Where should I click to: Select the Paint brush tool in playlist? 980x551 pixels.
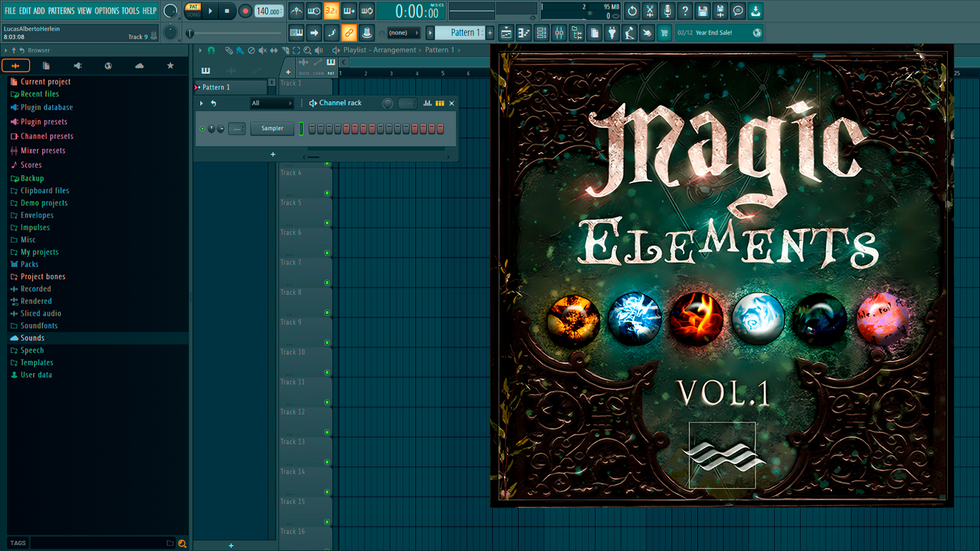240,50
